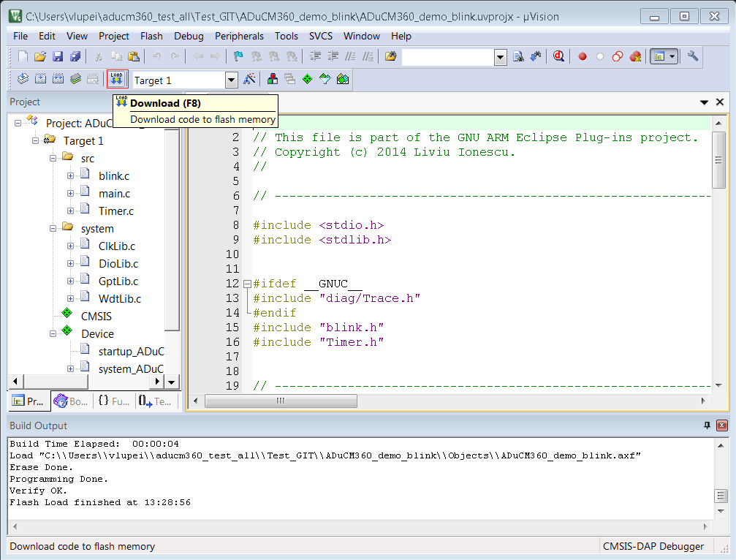Click the Open file folder icon

point(40,56)
